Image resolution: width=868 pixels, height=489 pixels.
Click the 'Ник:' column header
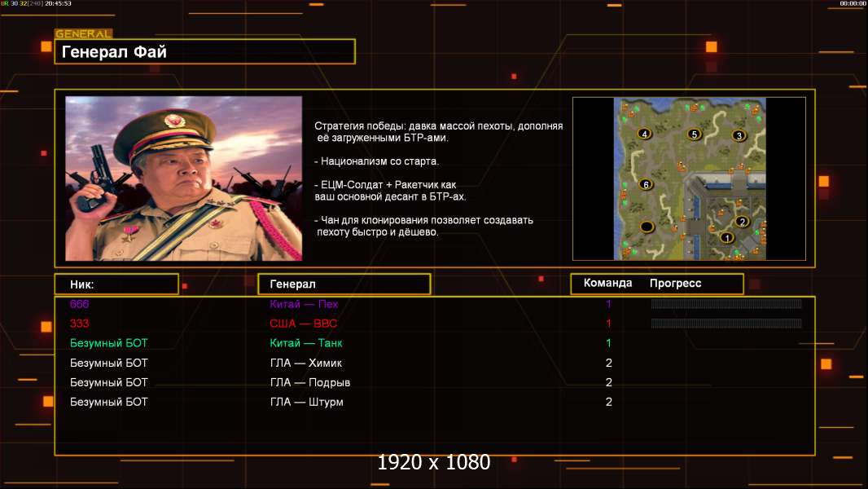click(x=116, y=284)
